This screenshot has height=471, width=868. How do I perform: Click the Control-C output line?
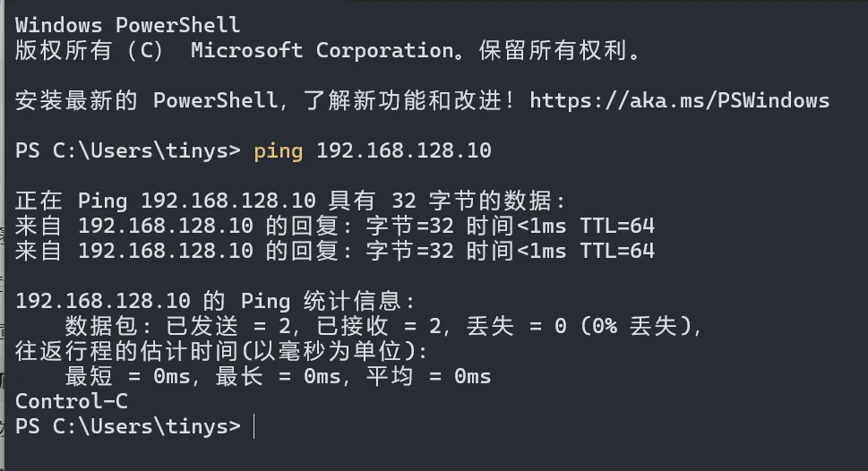coord(72,401)
